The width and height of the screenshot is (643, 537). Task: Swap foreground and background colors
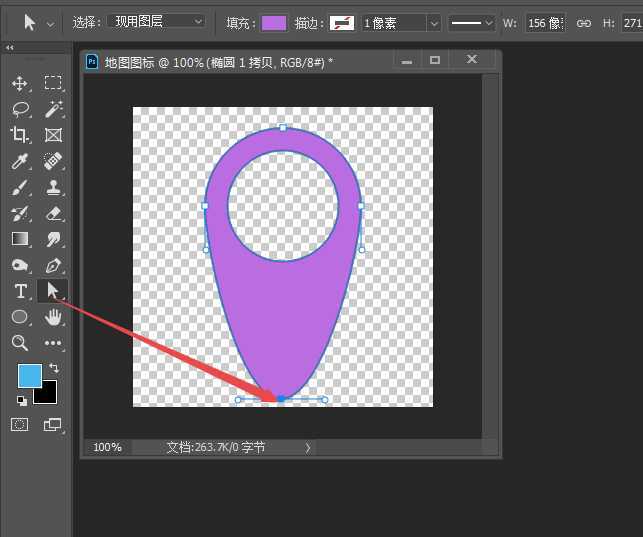coord(54,368)
